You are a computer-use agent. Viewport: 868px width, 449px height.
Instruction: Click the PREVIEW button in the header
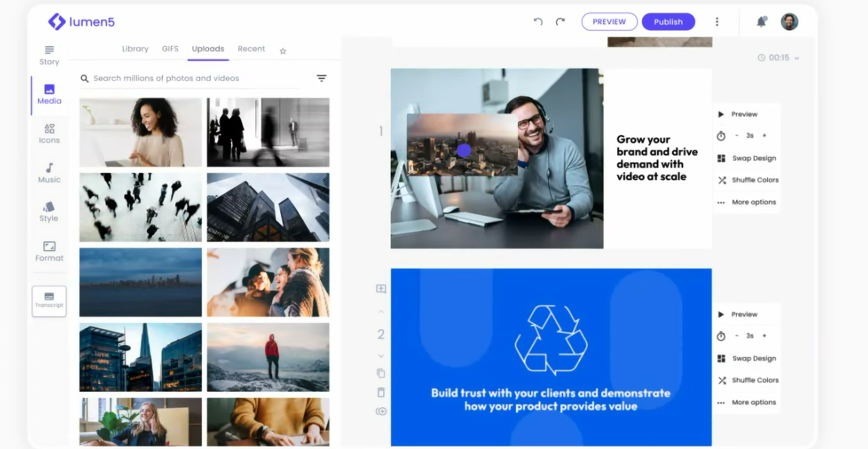click(x=609, y=21)
